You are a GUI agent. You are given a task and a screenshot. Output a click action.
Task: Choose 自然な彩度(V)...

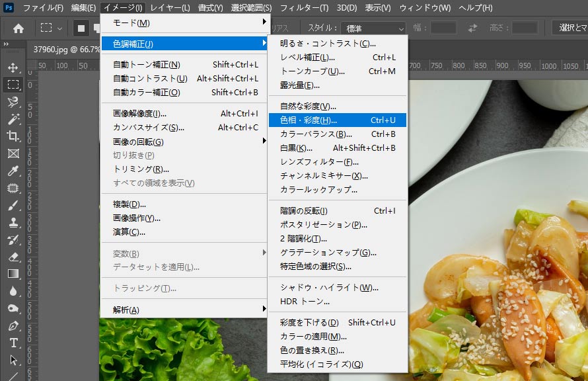coord(338,106)
